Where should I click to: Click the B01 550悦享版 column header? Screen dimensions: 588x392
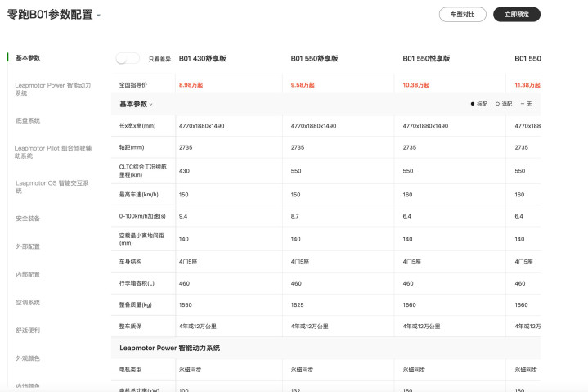tap(426, 59)
